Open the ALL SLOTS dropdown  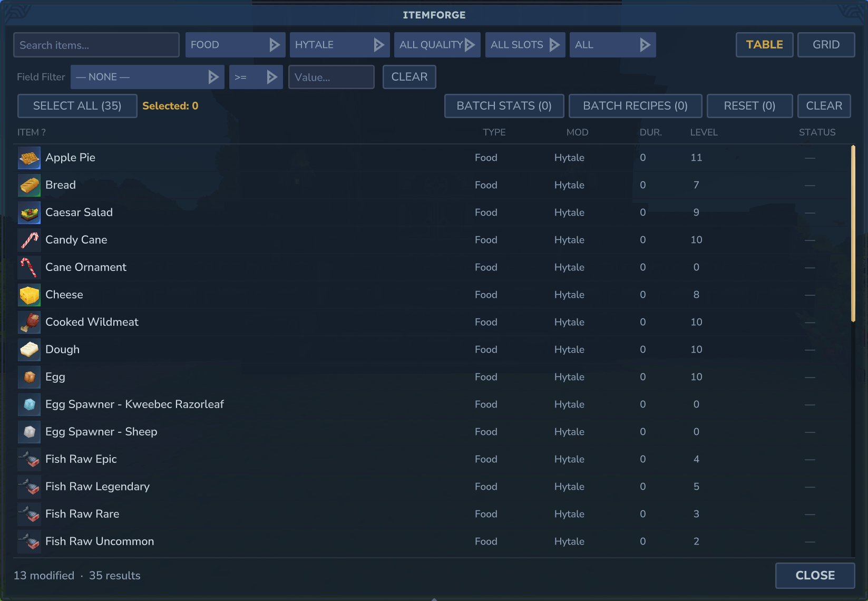pyautogui.click(x=525, y=45)
